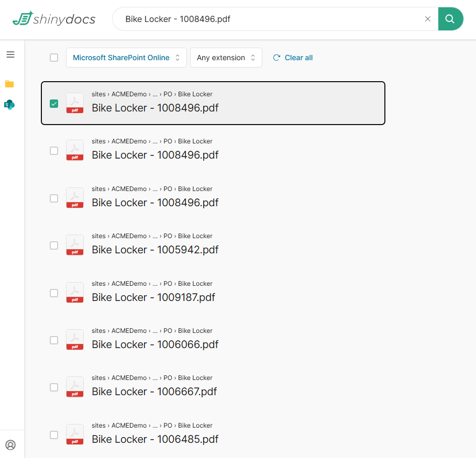Click the green search magnifier button

(x=450, y=19)
